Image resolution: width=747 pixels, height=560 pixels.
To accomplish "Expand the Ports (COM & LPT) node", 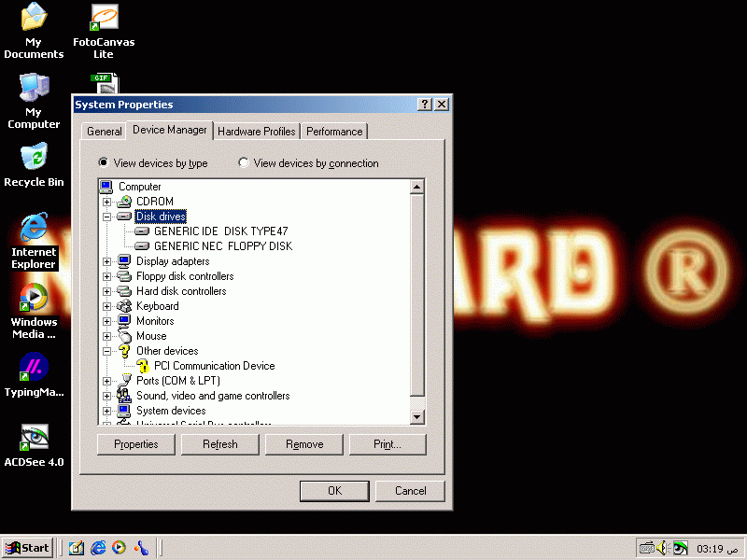I will click(106, 381).
